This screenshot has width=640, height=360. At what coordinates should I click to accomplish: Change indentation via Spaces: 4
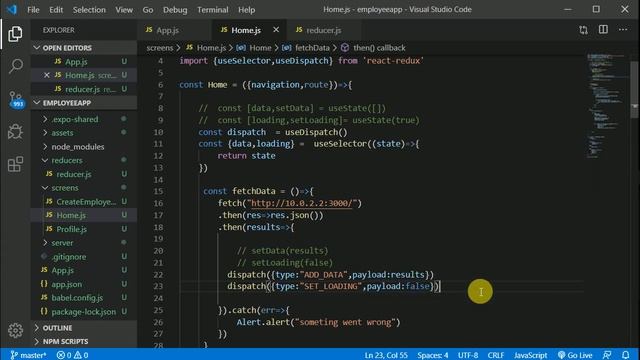click(x=432, y=355)
